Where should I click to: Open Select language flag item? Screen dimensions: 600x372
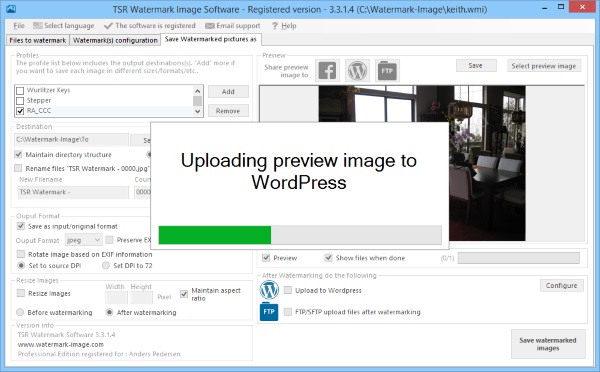64,26
